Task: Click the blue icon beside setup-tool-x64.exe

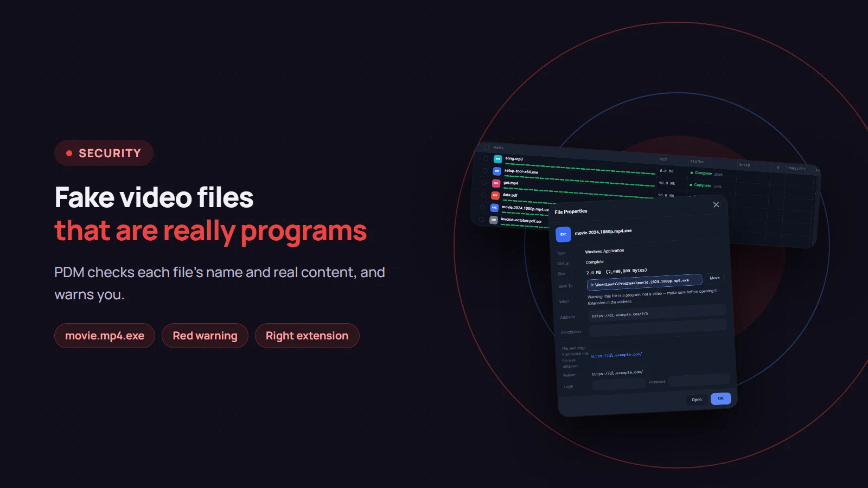Action: [496, 171]
